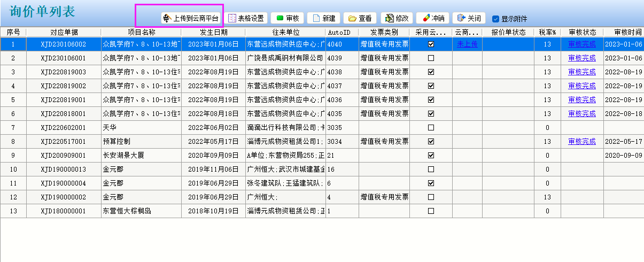Click the 审核 approve button
The image size is (644, 262).
(288, 18)
